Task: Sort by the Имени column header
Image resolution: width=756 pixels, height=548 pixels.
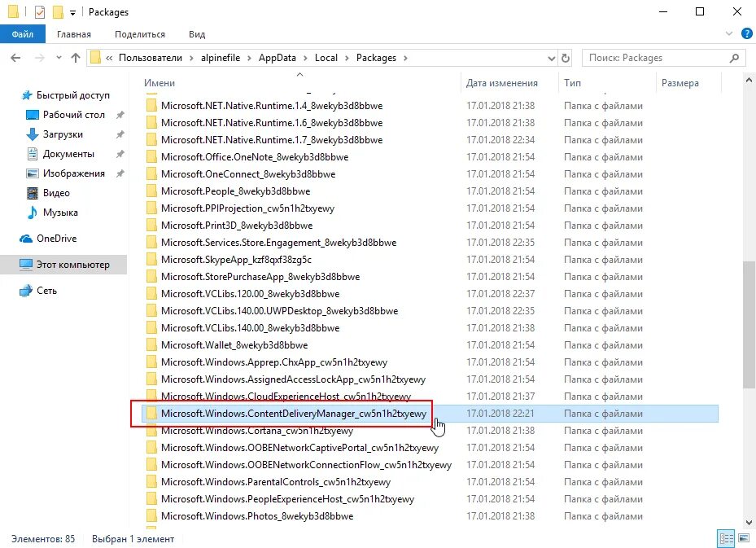Action: point(160,83)
